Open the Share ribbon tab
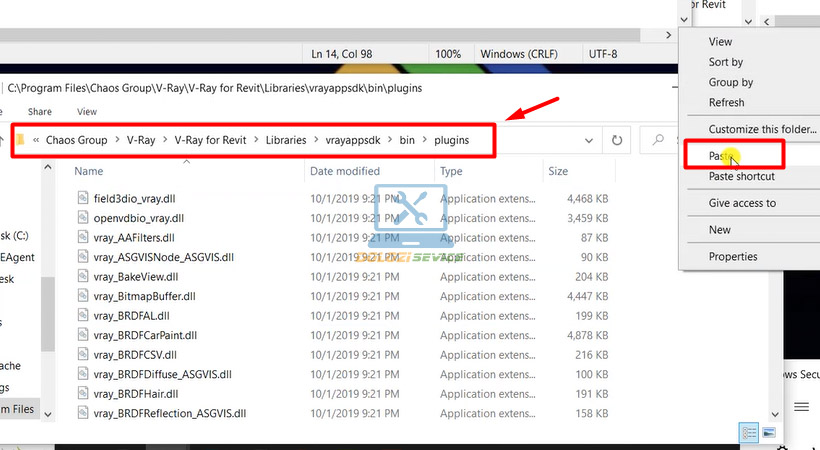The height and width of the screenshot is (450, 820). (40, 112)
